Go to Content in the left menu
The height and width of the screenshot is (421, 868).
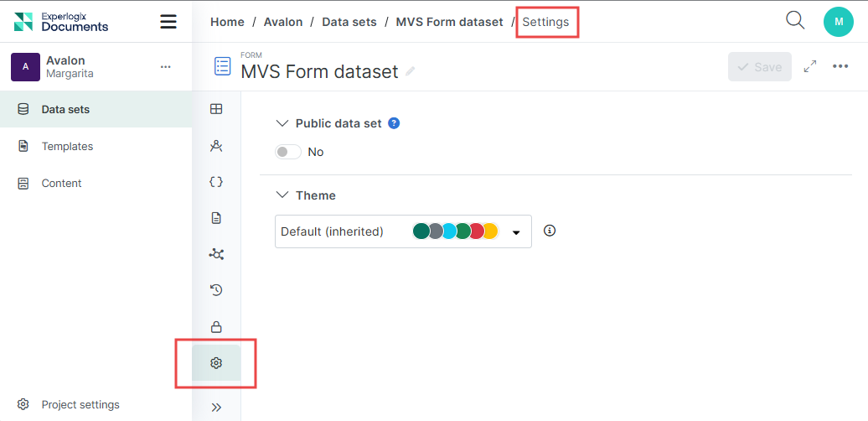coord(61,183)
